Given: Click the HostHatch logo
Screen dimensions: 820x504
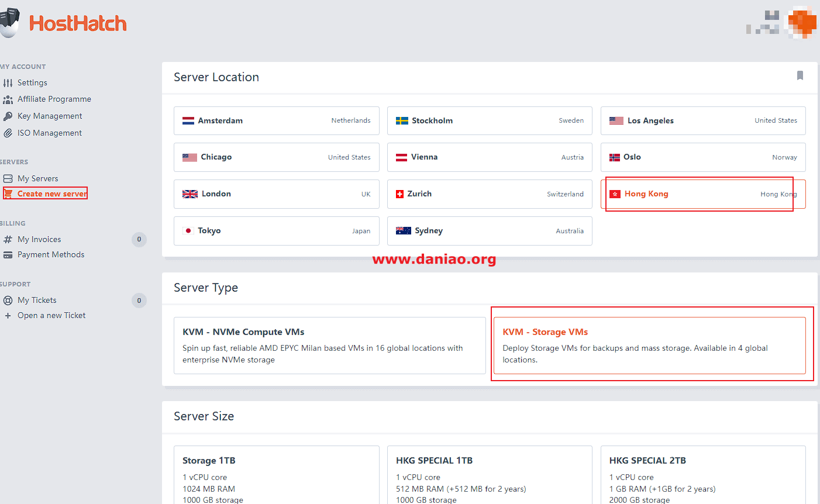Looking at the screenshot, I should (63, 23).
